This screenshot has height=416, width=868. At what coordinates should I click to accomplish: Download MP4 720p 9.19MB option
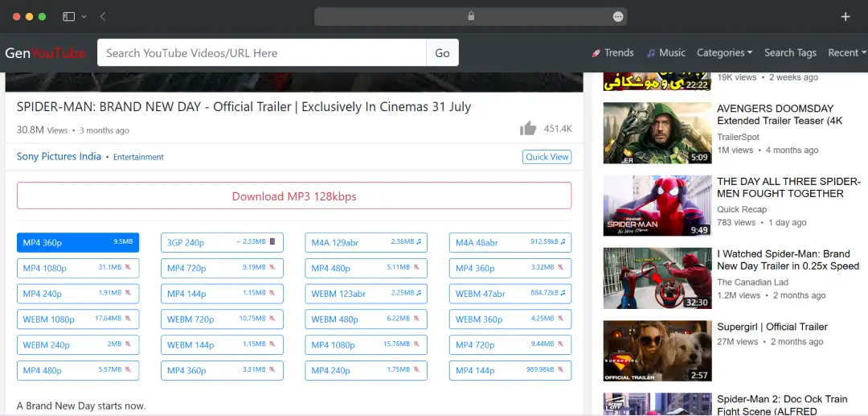[x=222, y=268]
